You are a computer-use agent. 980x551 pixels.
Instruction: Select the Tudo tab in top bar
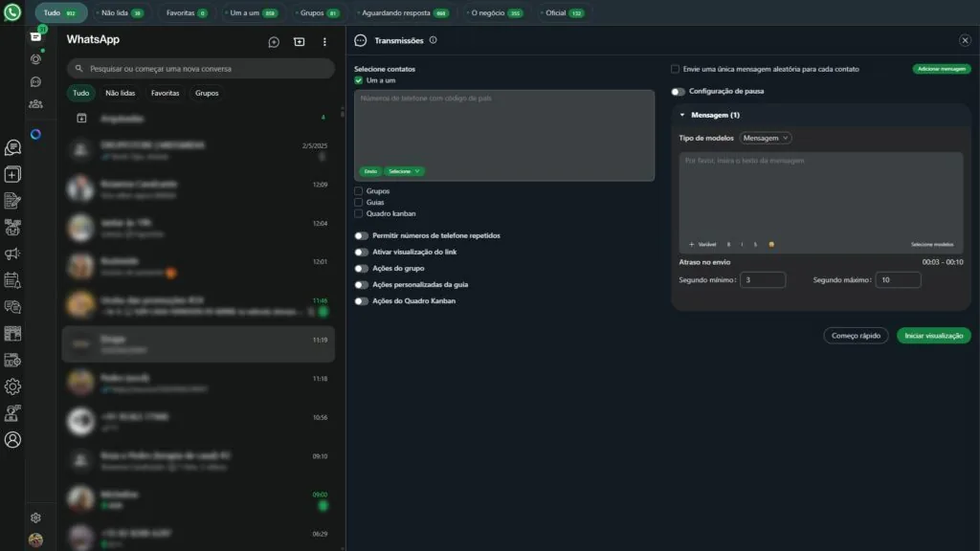tap(60, 12)
